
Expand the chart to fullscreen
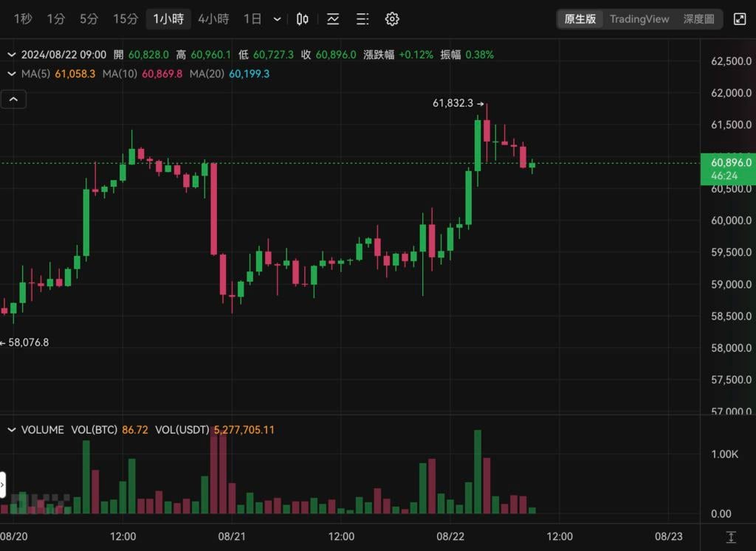click(739, 19)
